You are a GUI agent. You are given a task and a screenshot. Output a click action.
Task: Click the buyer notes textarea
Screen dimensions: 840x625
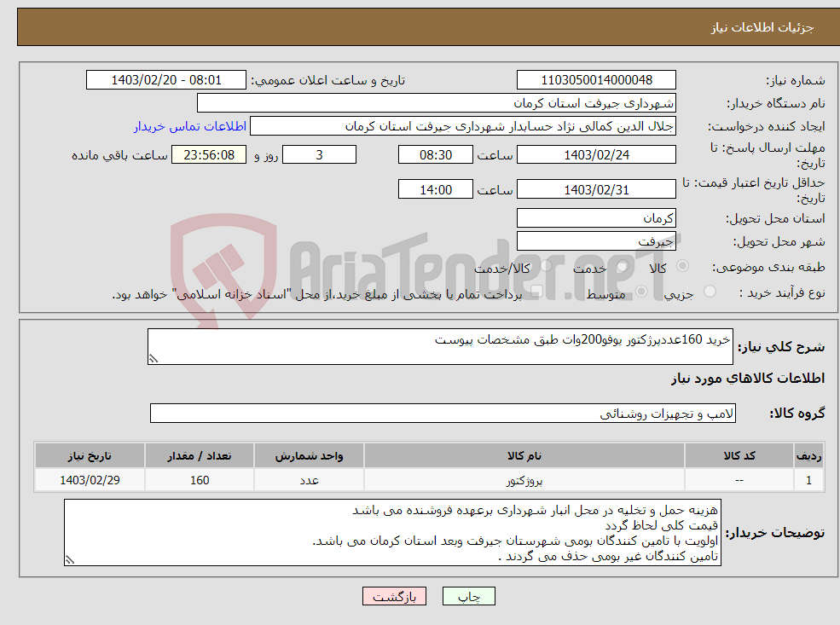[x=392, y=532]
